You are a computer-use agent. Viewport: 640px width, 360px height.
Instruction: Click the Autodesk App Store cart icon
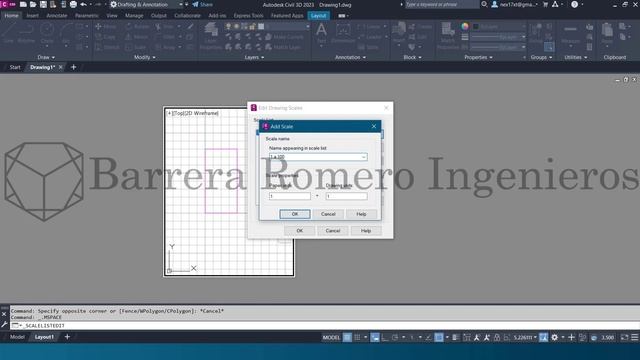(545, 4)
